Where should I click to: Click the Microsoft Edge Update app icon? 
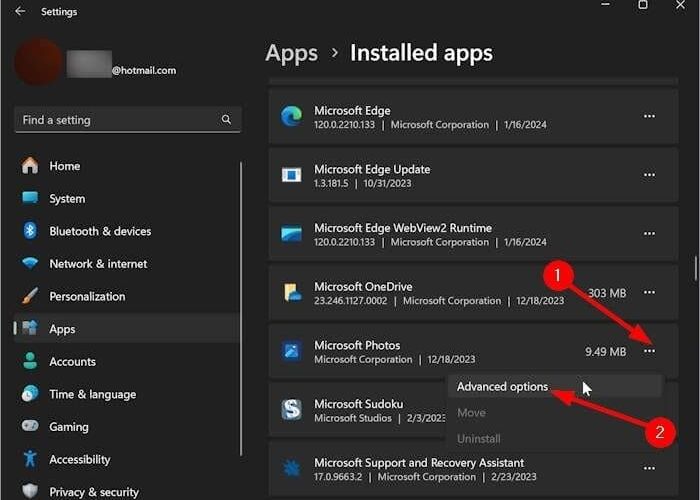[291, 175]
